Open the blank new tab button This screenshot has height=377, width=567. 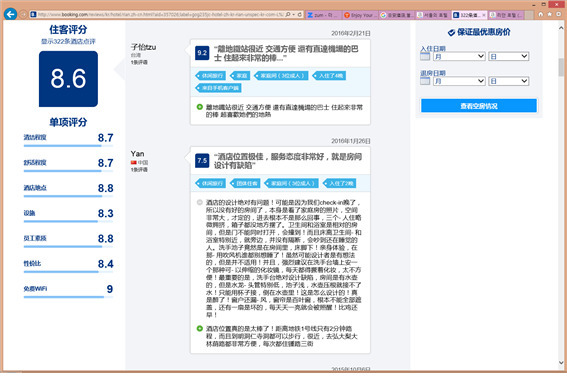point(529,15)
